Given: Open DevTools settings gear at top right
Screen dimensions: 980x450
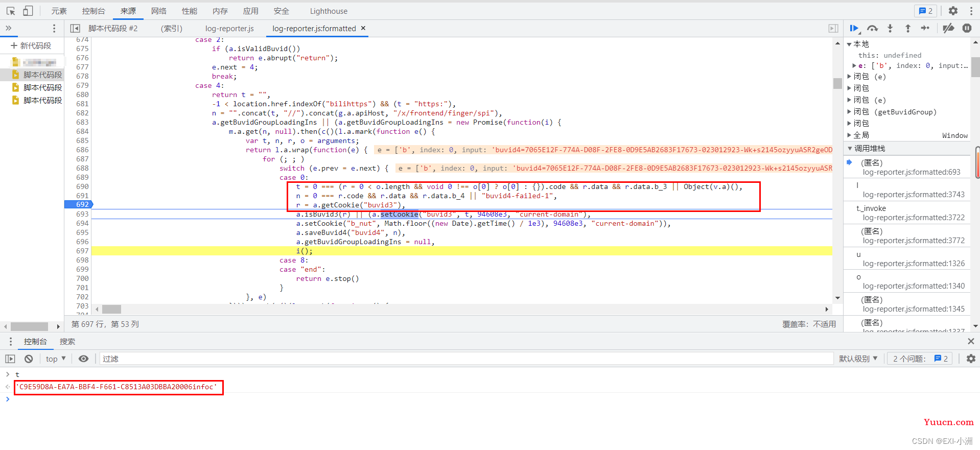Looking at the screenshot, I should click(x=953, y=11).
